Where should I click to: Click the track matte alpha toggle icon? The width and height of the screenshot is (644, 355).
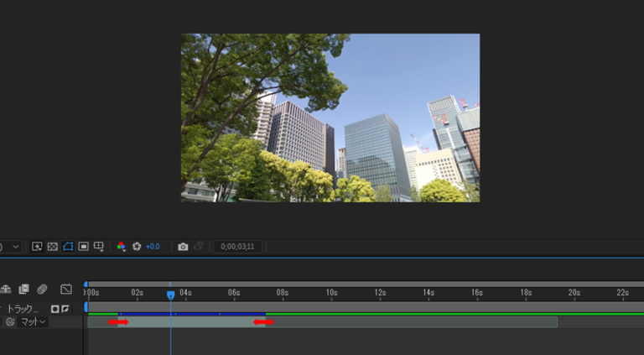pos(55,309)
